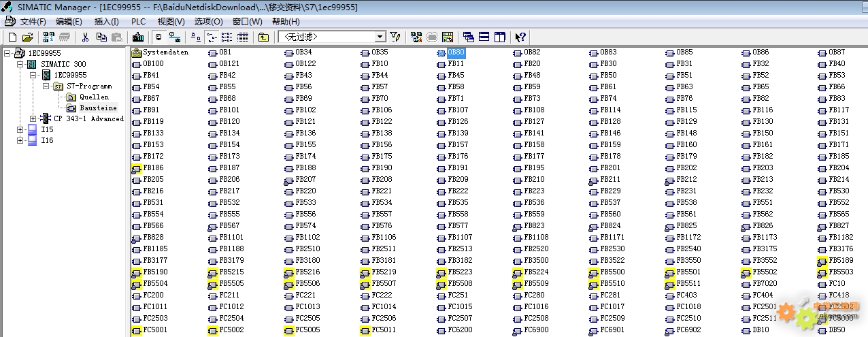Click the Accessible Nodes toolbar icon
Viewport: 868px width, 337px height.
48,37
